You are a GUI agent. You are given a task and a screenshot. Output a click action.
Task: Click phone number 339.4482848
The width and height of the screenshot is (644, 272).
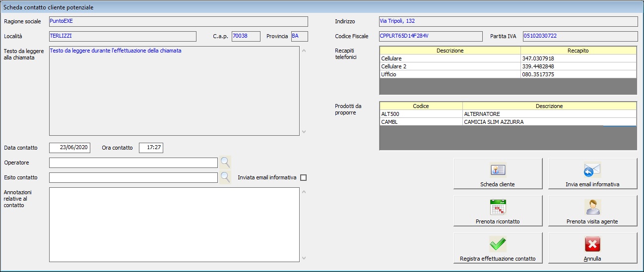click(538, 66)
